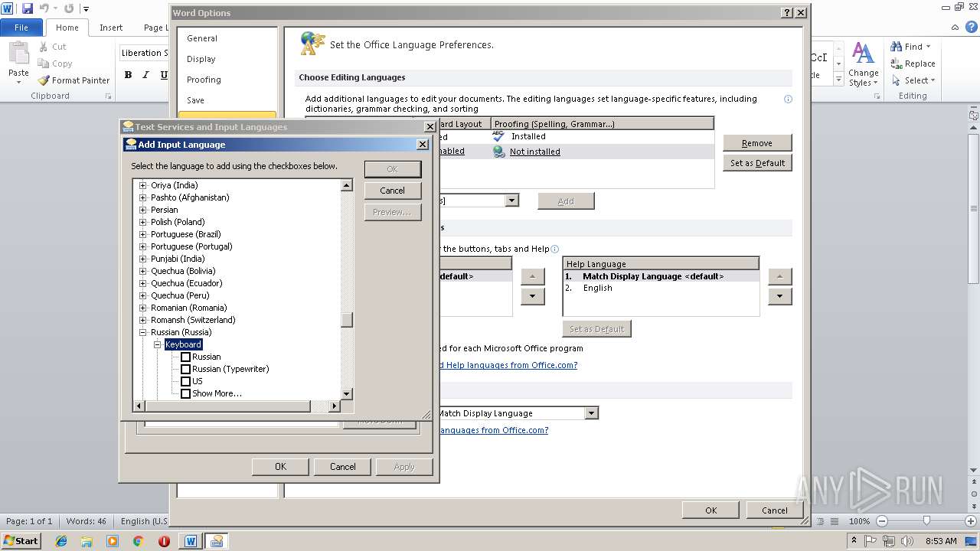Expand Romanian (Romania) node
Screen dimensions: 980x551
coord(142,308)
